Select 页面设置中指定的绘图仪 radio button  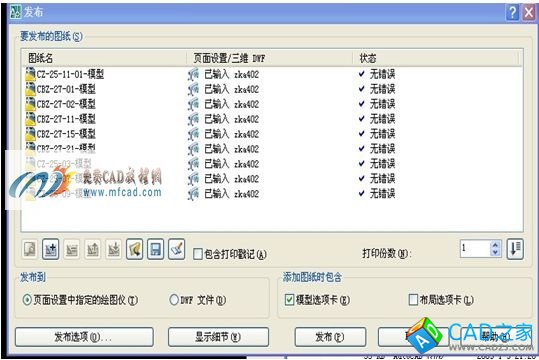(27, 300)
